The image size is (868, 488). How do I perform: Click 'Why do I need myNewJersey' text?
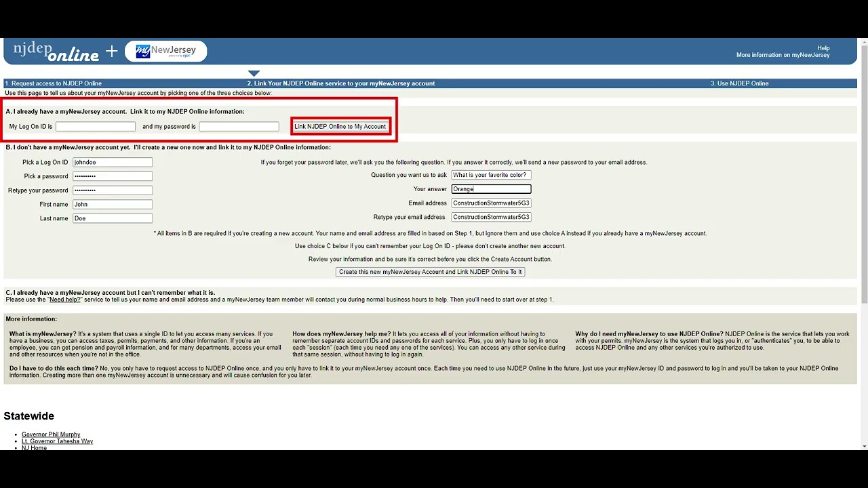tap(649, 334)
